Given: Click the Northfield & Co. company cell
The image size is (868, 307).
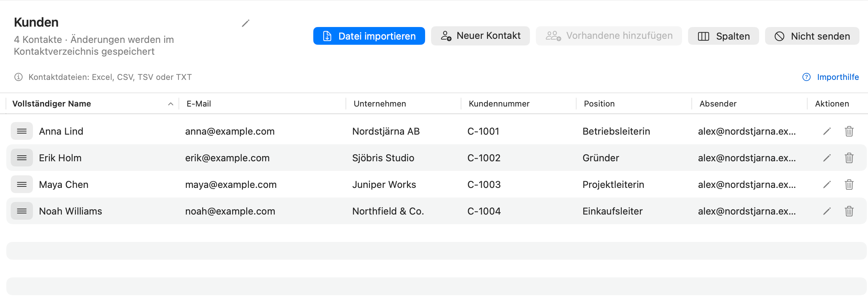Looking at the screenshot, I should tap(388, 211).
